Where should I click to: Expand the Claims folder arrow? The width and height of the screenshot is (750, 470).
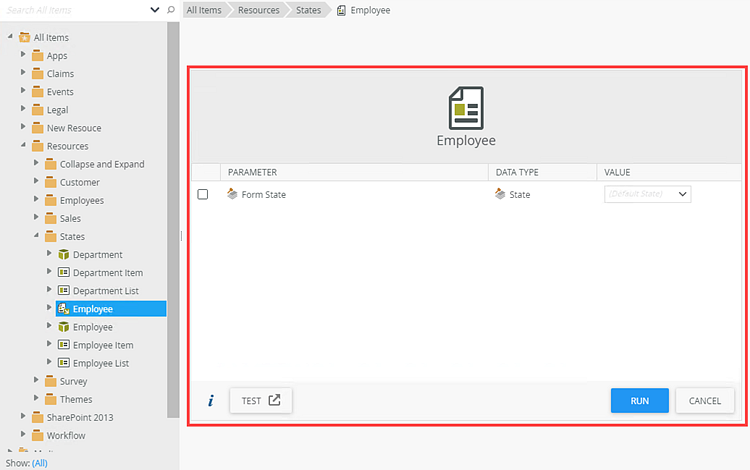pos(22,73)
